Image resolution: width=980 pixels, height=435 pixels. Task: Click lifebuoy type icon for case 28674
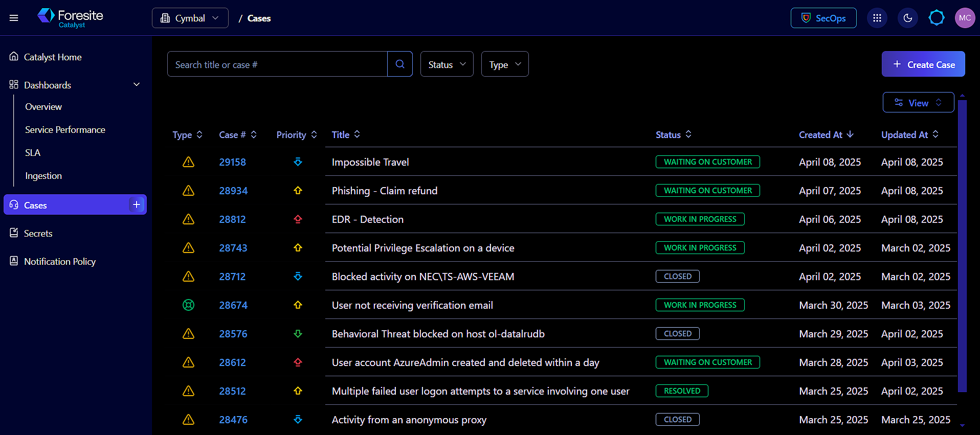pyautogui.click(x=188, y=305)
